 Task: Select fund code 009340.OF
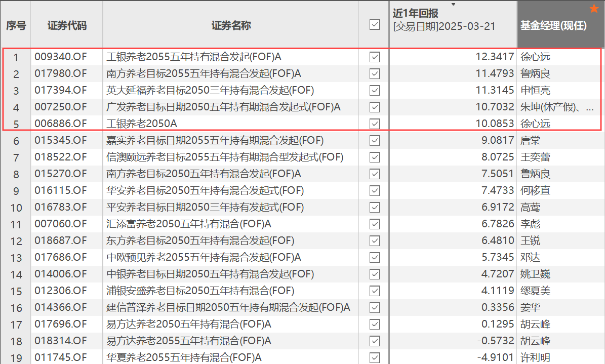click(x=61, y=57)
